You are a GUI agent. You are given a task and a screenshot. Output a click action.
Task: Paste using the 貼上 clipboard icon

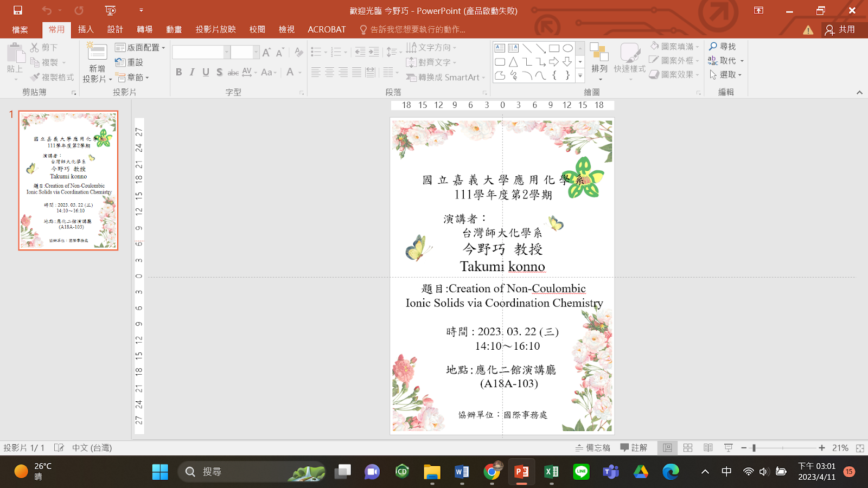click(16, 53)
